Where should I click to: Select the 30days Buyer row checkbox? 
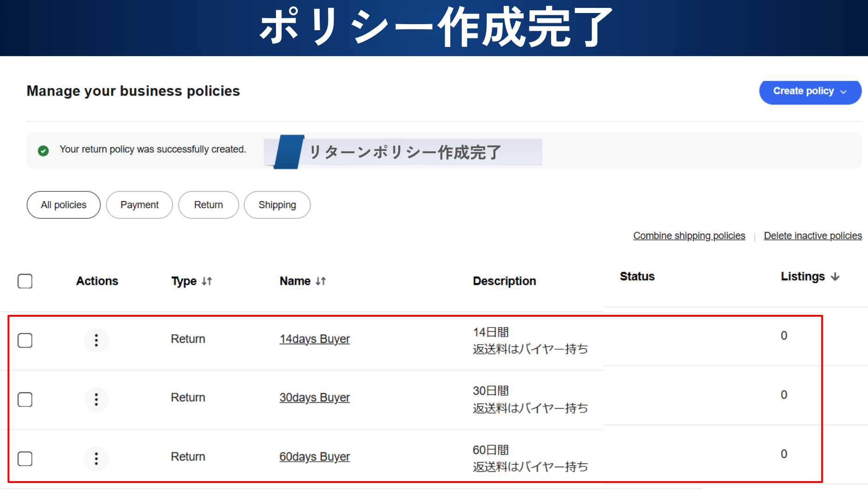tap(25, 399)
